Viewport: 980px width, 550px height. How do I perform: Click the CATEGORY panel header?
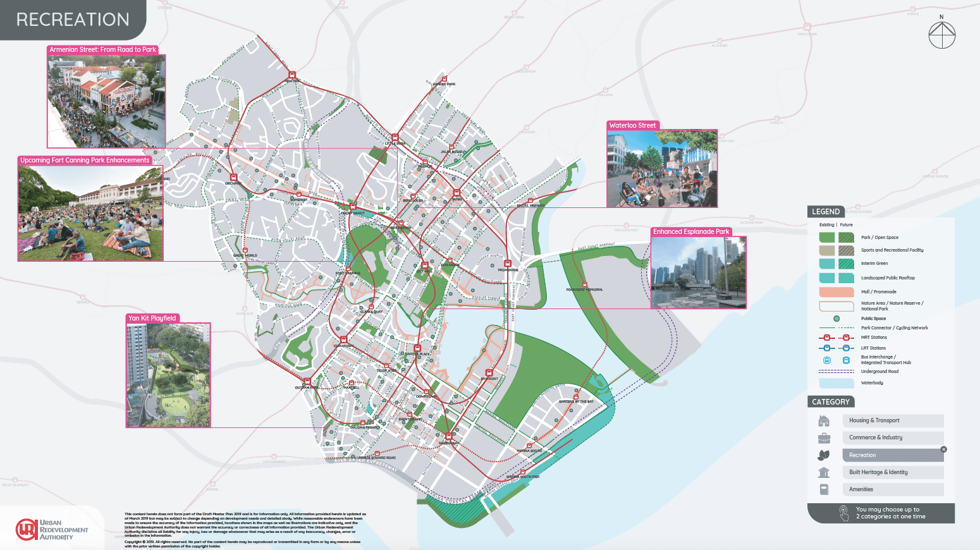pos(831,402)
